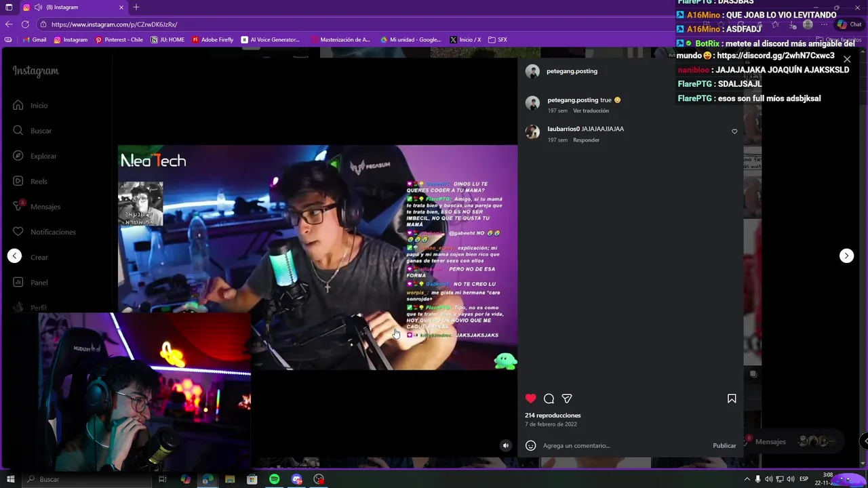Open Mensajes in the Instagram sidebar
The image size is (868, 488).
(x=36, y=207)
